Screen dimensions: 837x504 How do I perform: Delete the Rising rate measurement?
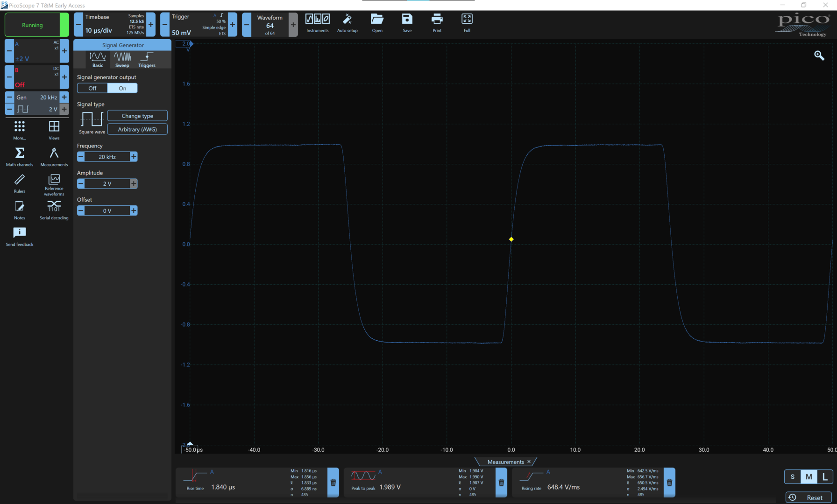(x=669, y=483)
